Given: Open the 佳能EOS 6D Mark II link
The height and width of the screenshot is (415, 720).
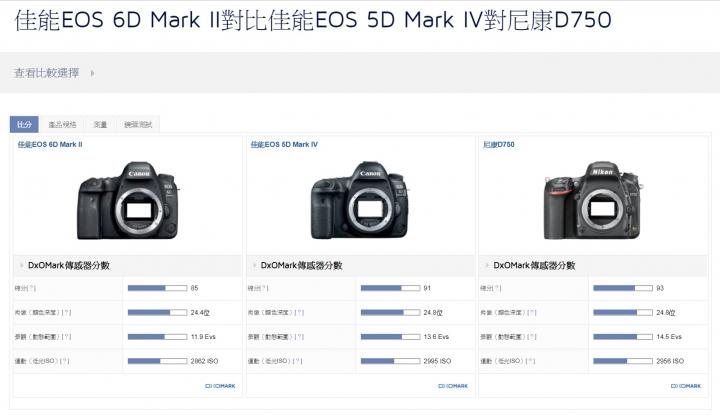Looking at the screenshot, I should (50, 145).
